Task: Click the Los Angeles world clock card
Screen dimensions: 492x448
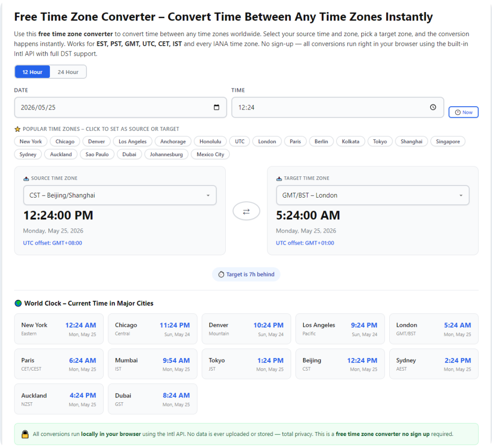Action: 340,329
